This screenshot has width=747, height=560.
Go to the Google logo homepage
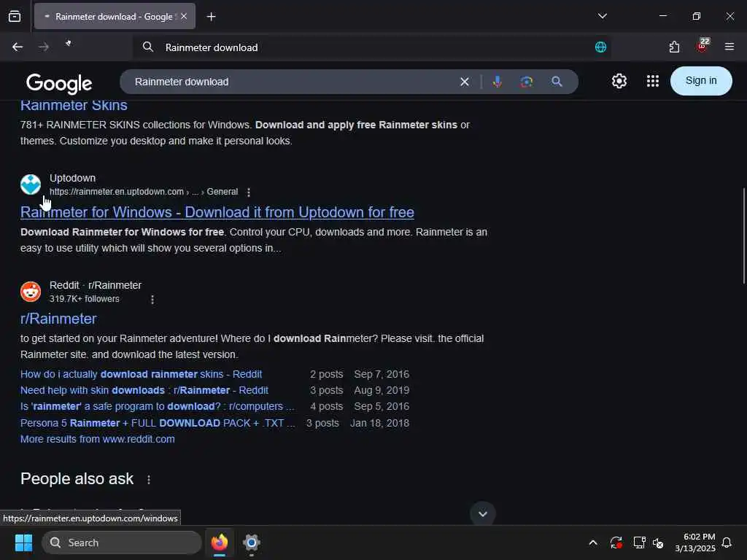(x=59, y=83)
